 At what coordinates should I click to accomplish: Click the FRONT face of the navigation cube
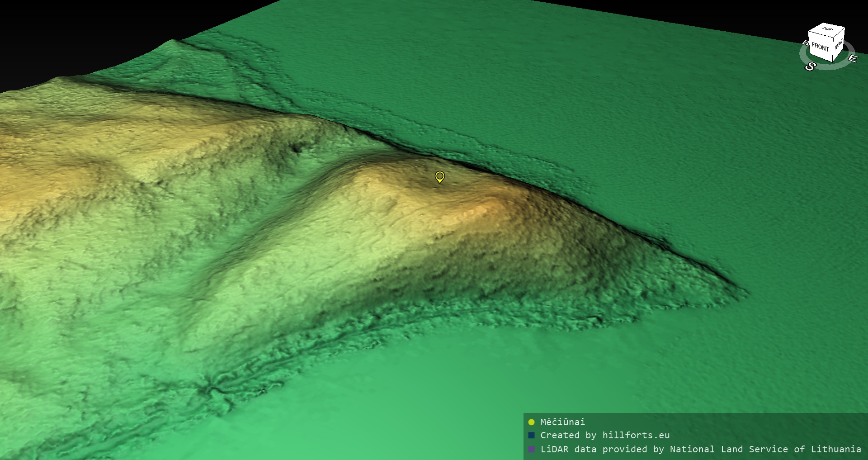820,47
